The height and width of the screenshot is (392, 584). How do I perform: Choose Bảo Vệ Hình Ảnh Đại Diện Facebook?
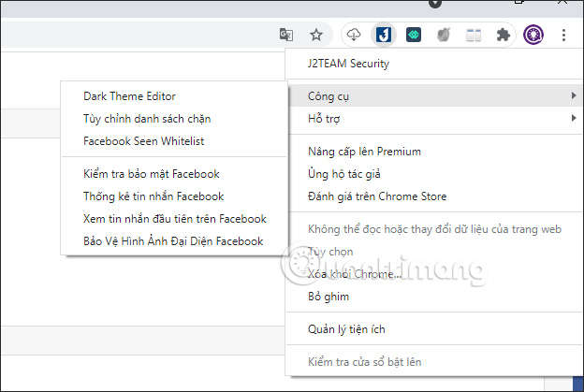pyautogui.click(x=174, y=240)
